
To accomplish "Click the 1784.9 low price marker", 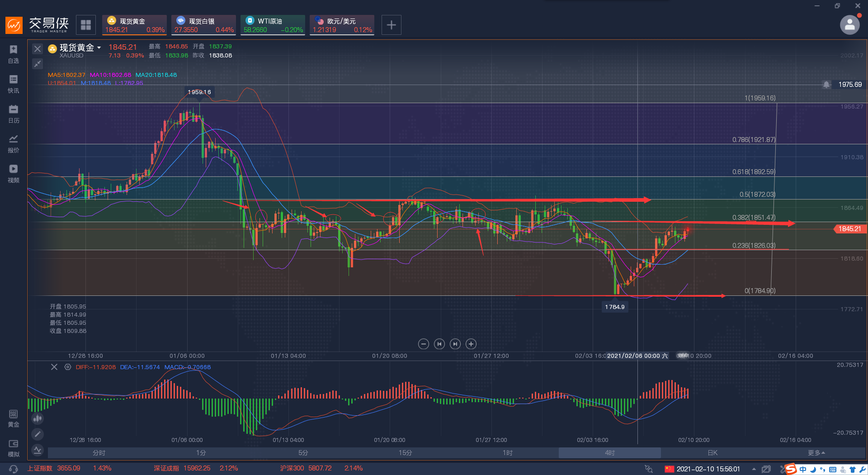I will tap(615, 307).
